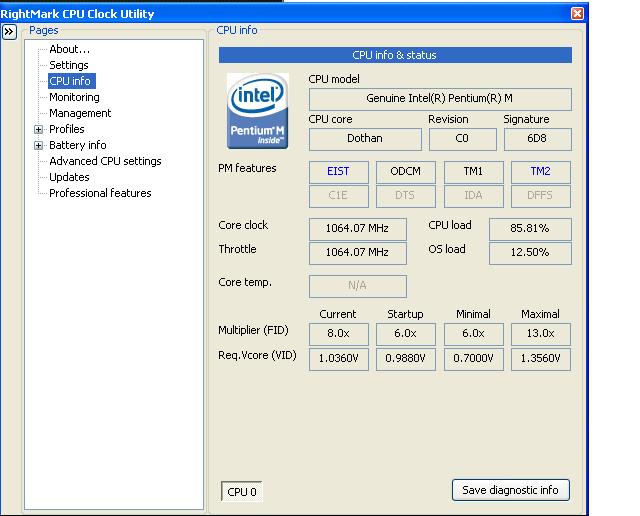
Task: Go to the Monitoring page
Action: click(x=74, y=97)
